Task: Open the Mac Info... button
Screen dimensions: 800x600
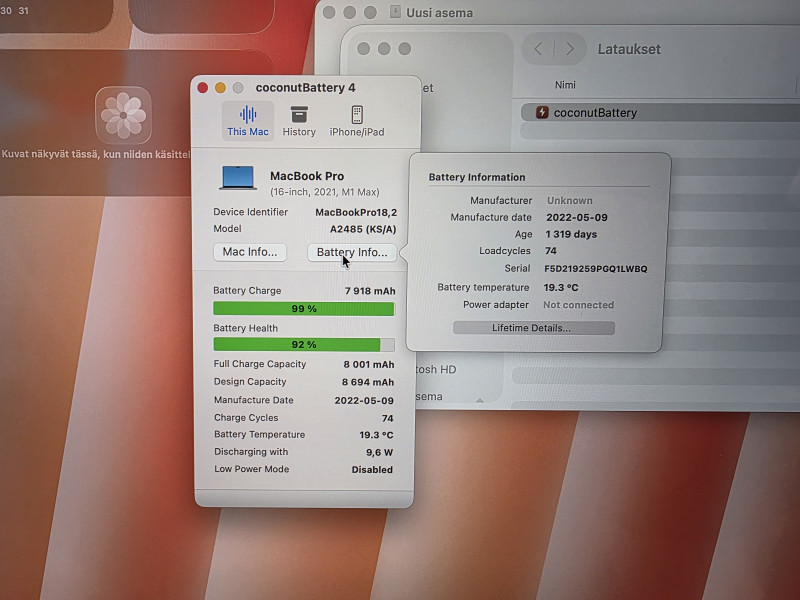Action: click(250, 252)
